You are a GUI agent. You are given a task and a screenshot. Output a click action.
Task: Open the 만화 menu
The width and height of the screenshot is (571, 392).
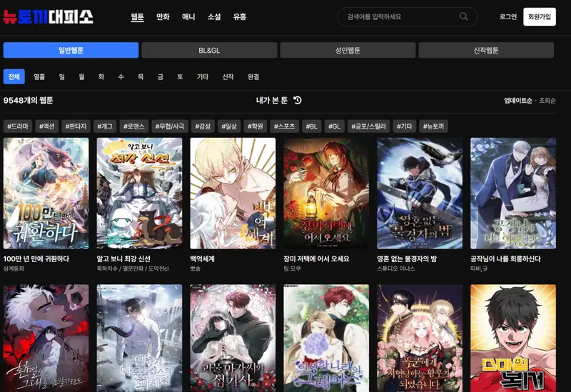pyautogui.click(x=163, y=16)
